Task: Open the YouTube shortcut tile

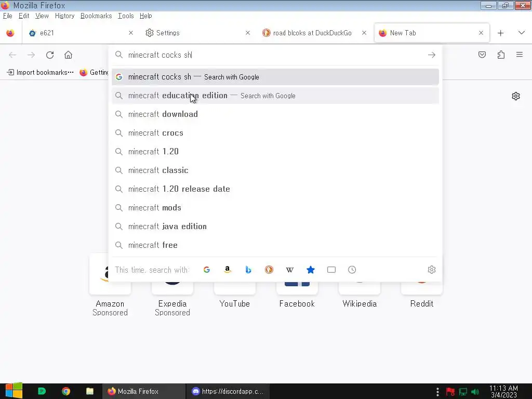Action: [235, 295]
